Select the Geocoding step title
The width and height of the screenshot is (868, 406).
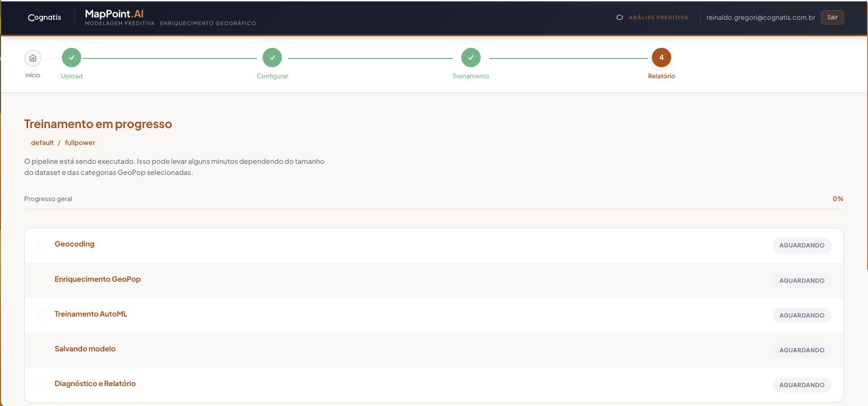point(74,244)
